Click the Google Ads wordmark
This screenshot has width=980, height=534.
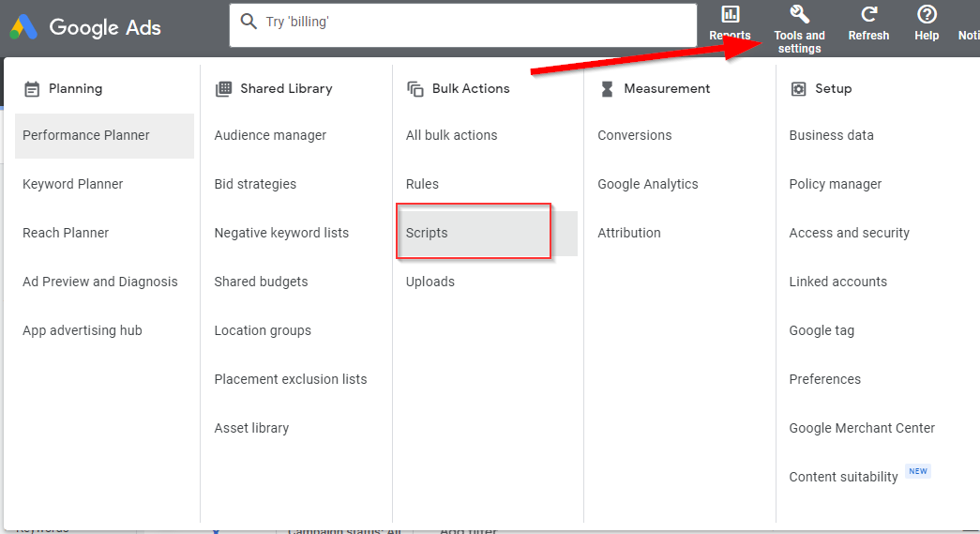click(105, 27)
